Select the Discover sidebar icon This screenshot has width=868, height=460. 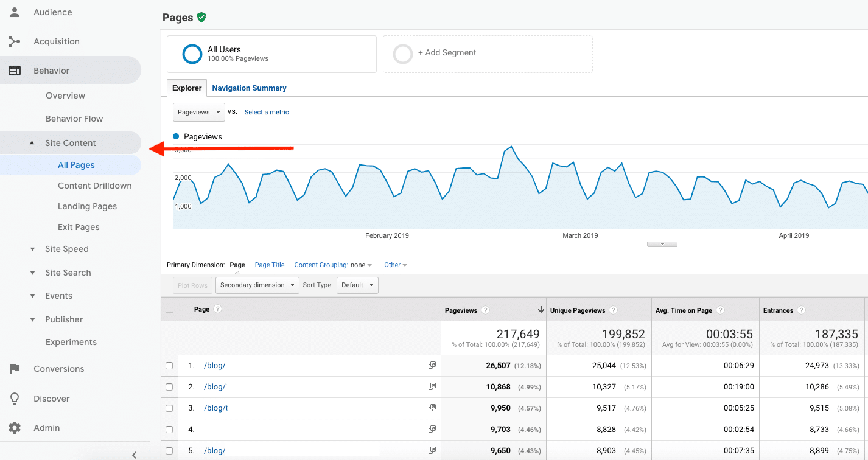[15, 399]
